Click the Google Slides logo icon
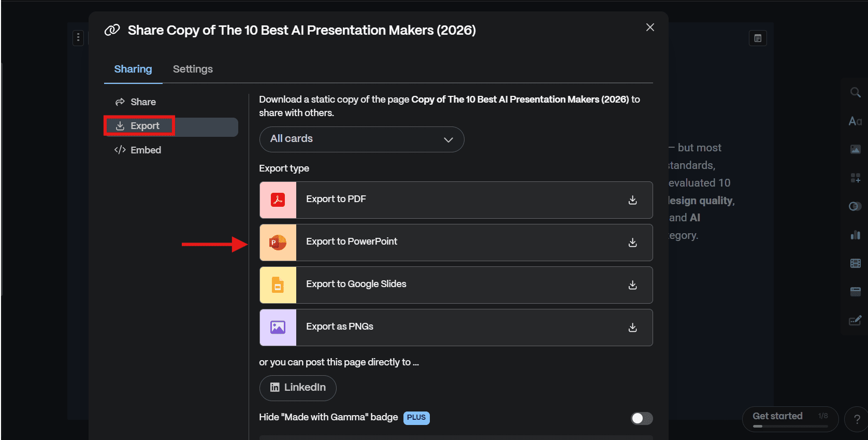868x440 pixels. click(x=278, y=285)
